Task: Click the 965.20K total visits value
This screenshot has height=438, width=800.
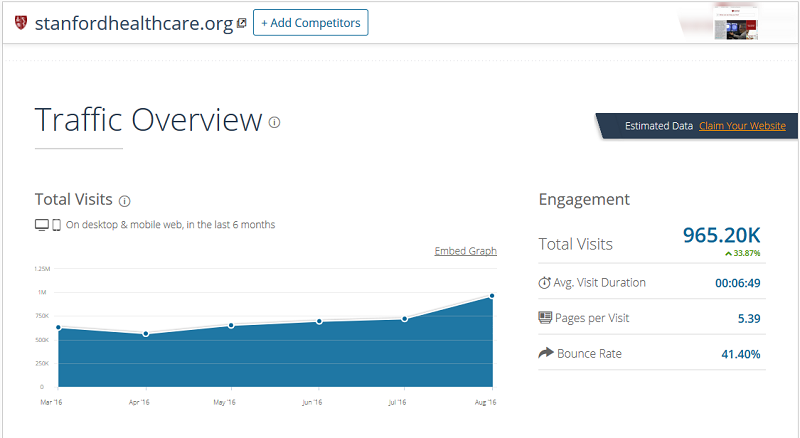Action: [x=721, y=235]
